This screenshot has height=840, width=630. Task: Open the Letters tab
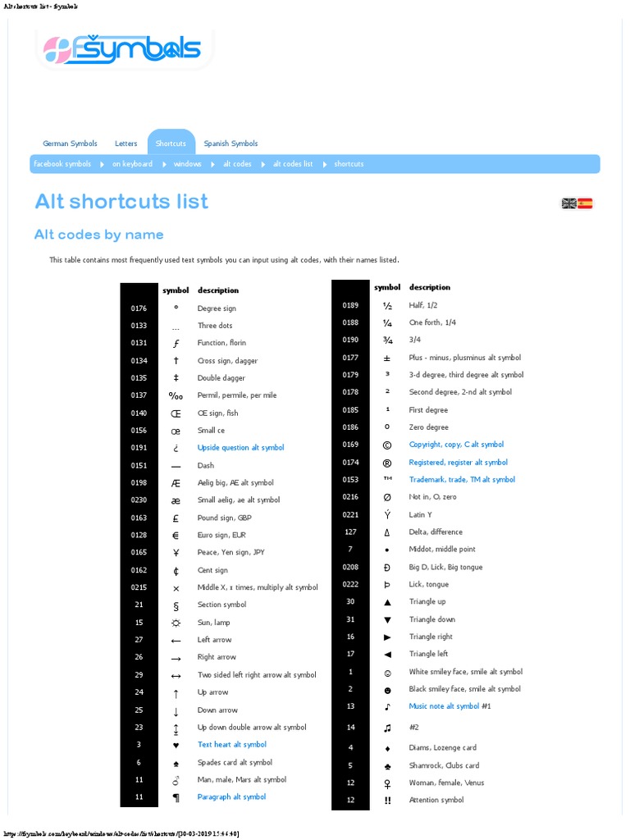coord(126,144)
